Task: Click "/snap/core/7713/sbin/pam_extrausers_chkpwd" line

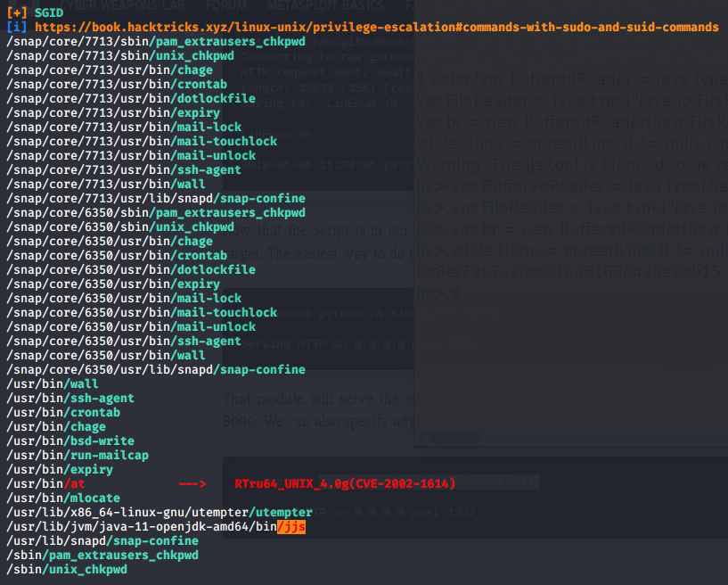Action: coord(156,42)
